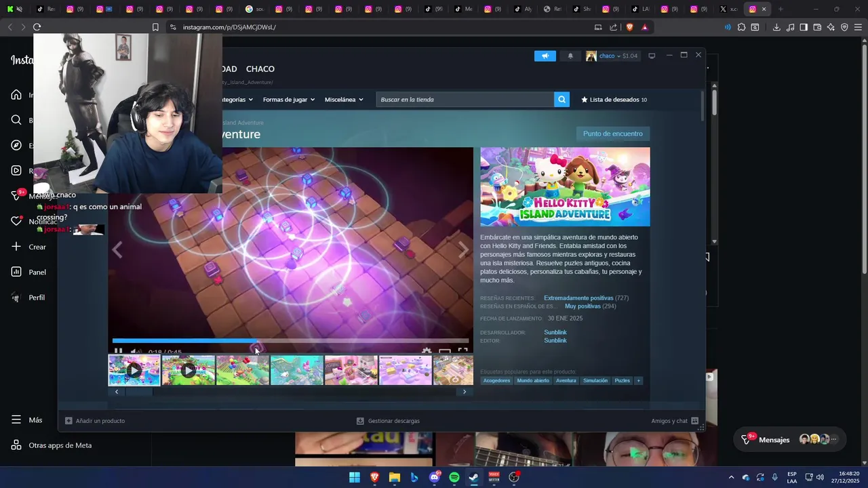The width and height of the screenshot is (868, 488).
Task: Open browser downloads icon
Action: click(776, 27)
